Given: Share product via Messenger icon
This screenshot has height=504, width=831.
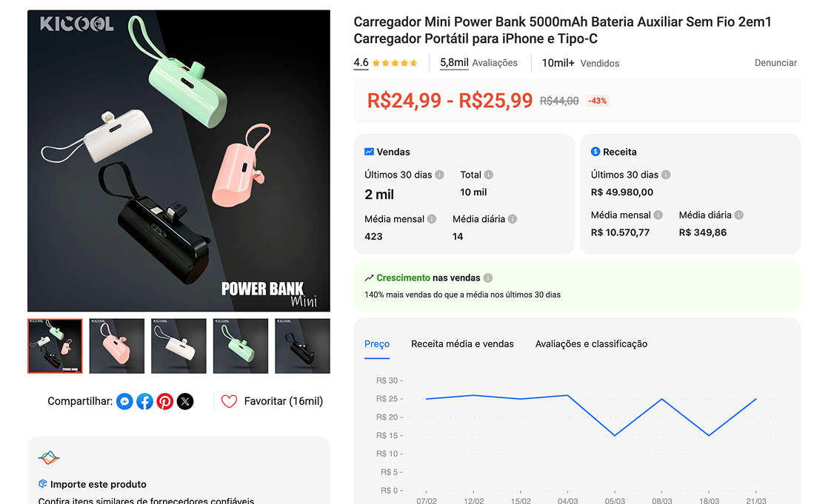Looking at the screenshot, I should pyautogui.click(x=125, y=401).
